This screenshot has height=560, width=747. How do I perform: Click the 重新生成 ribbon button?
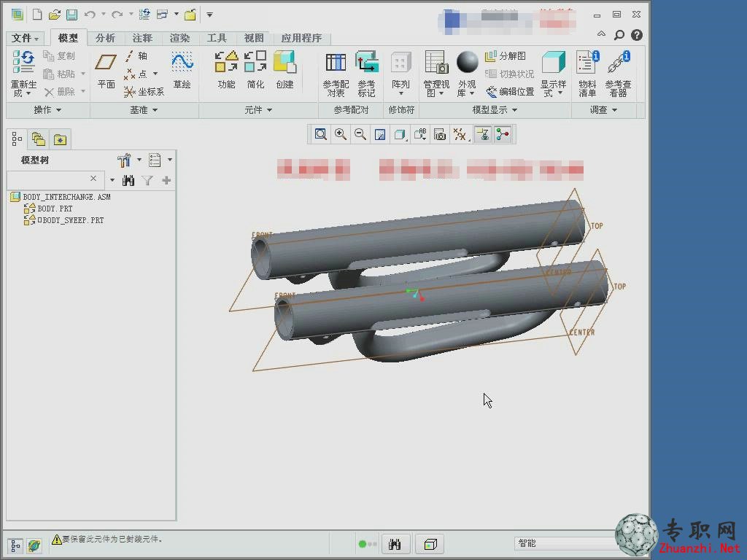[x=23, y=74]
